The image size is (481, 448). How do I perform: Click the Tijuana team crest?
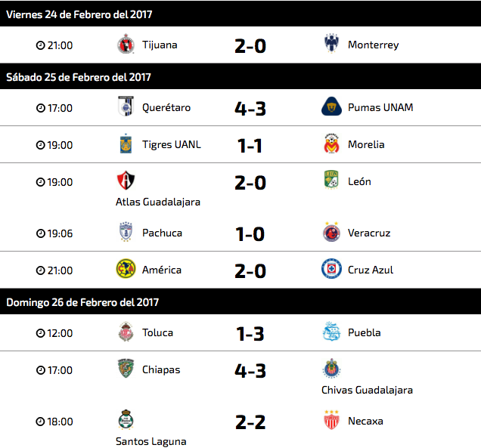pyautogui.click(x=126, y=45)
